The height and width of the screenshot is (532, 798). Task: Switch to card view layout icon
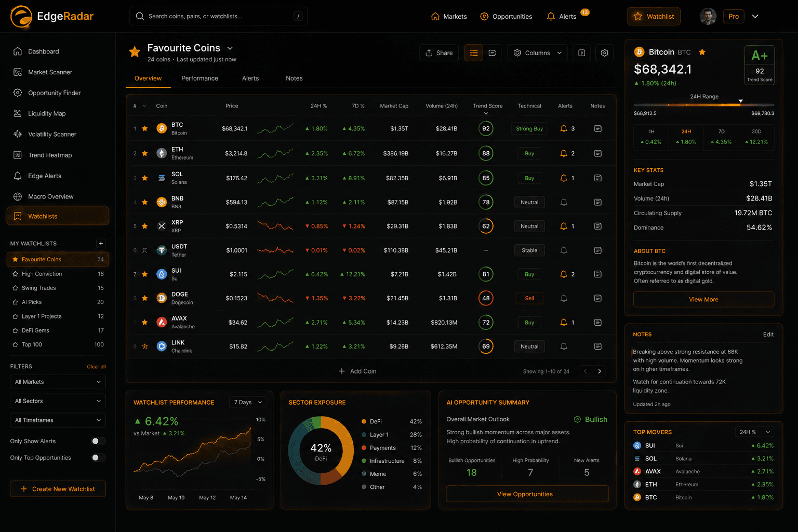[492, 52]
